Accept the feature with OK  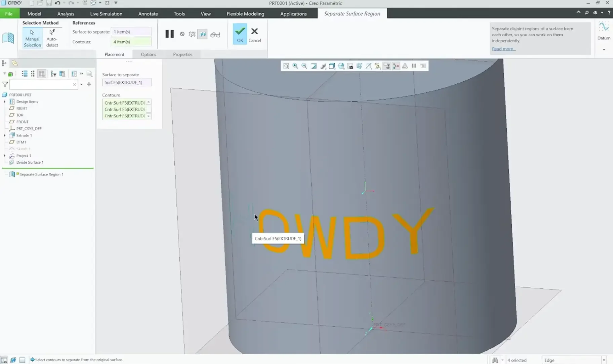(240, 34)
